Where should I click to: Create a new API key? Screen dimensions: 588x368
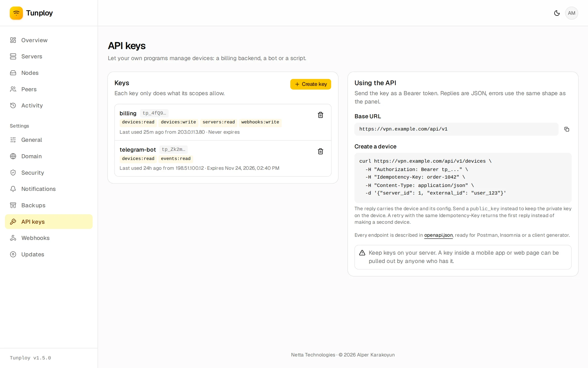click(310, 84)
